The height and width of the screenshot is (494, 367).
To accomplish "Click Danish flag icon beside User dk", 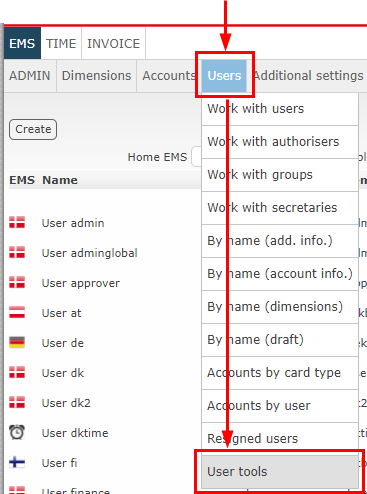I will [x=17, y=372].
